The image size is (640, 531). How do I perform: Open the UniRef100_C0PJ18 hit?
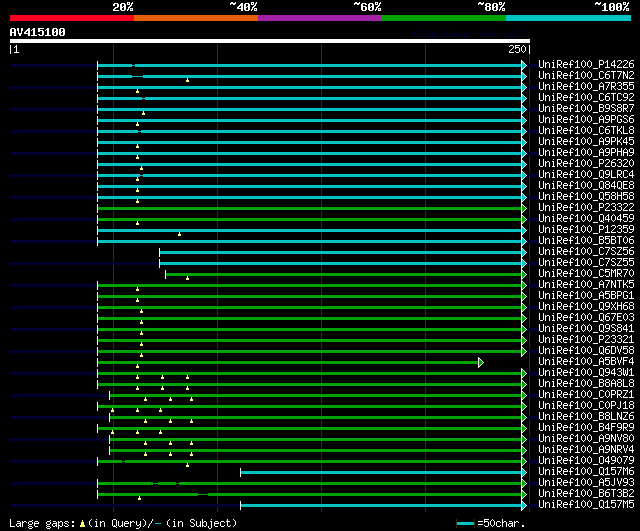pos(586,406)
